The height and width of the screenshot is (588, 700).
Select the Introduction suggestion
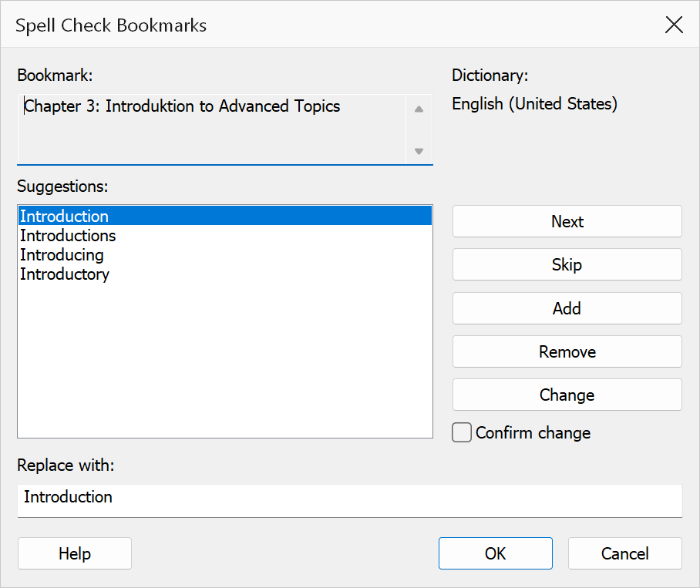[x=225, y=216]
